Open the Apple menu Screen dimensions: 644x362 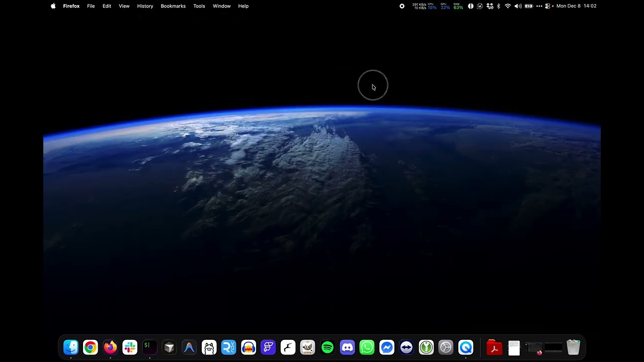click(x=53, y=6)
